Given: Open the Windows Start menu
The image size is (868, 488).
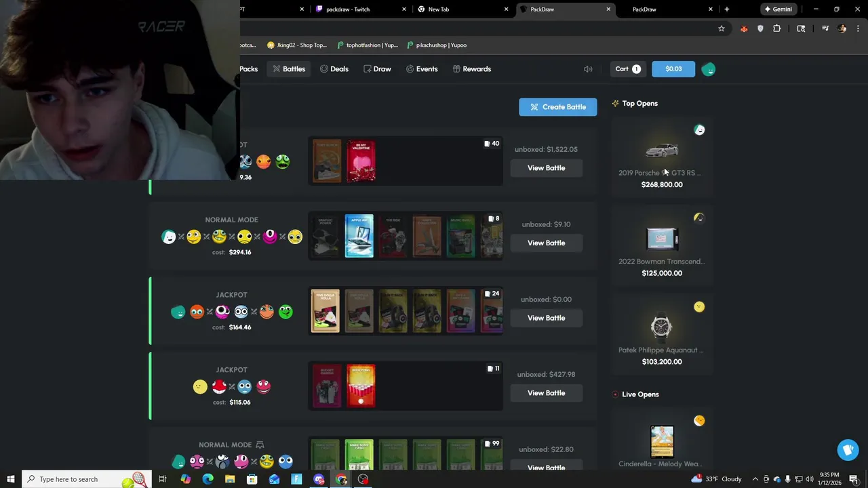Looking at the screenshot, I should [10, 479].
